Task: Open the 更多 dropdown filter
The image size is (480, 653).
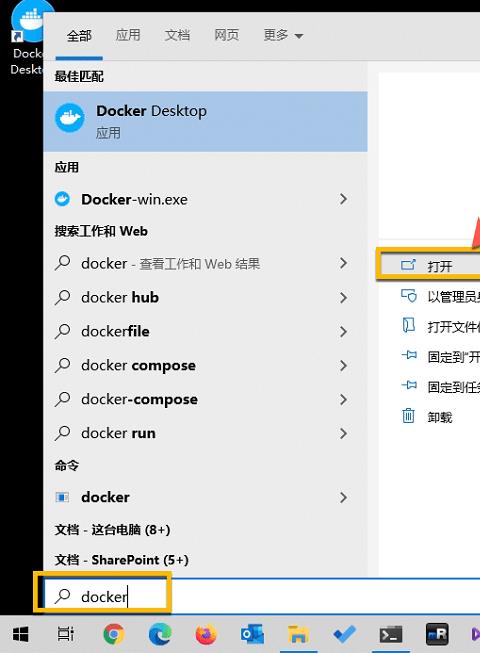Action: (283, 35)
